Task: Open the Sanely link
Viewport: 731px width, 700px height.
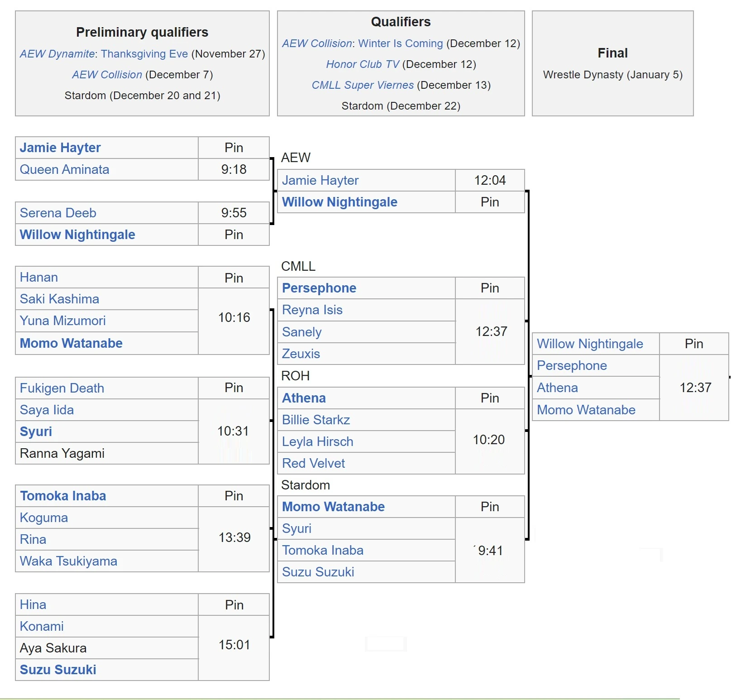Action: pyautogui.click(x=301, y=332)
